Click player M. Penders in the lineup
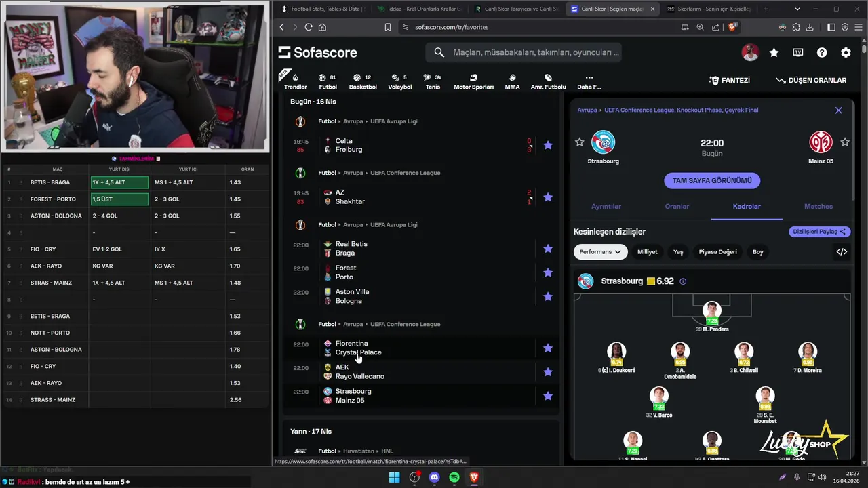 pos(712,317)
